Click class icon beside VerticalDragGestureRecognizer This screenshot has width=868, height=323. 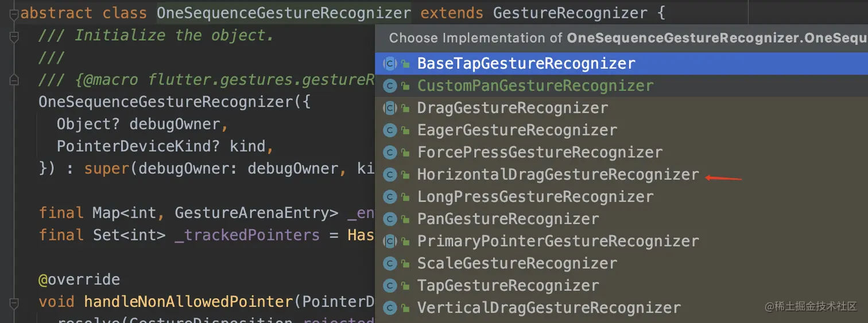pyautogui.click(x=390, y=308)
